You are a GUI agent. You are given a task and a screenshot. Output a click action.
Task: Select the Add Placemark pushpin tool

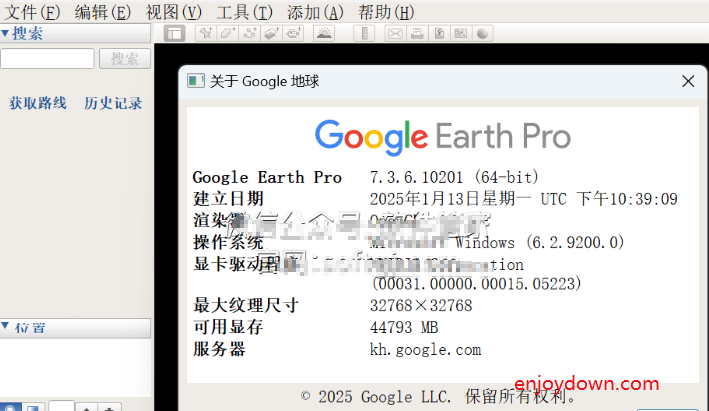click(x=206, y=33)
